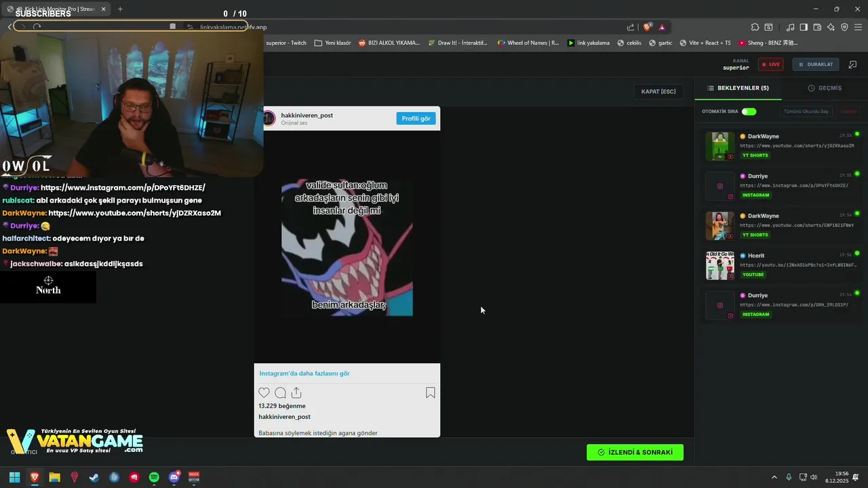
Task: Open the gartic bookmark
Action: 660,43
